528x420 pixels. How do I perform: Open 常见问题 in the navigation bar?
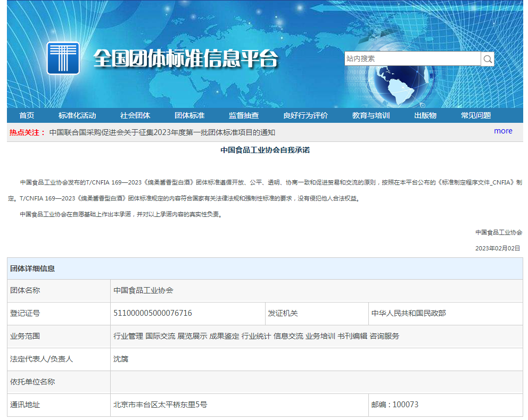[476, 115]
